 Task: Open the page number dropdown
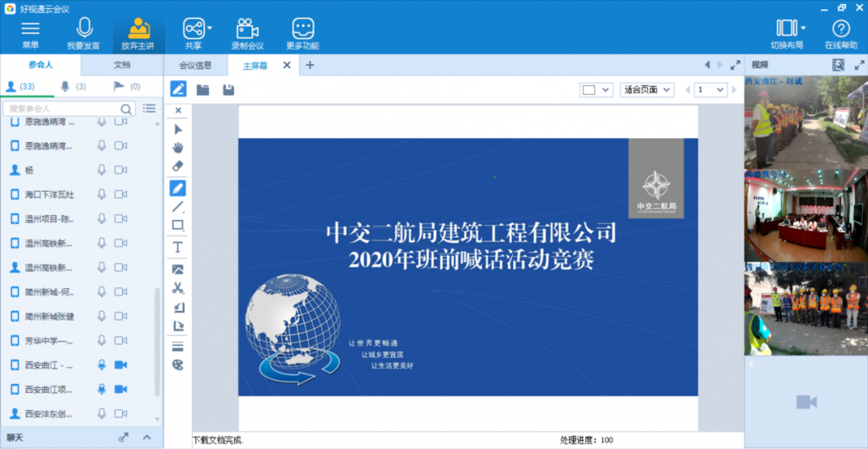(710, 90)
